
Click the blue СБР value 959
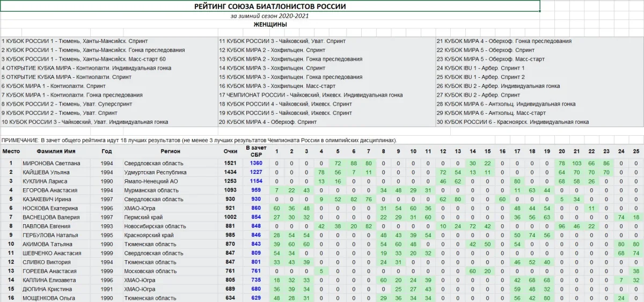pos(256,190)
